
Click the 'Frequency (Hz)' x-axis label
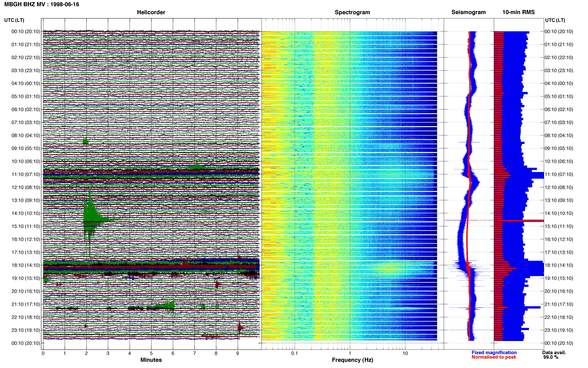tap(352, 360)
